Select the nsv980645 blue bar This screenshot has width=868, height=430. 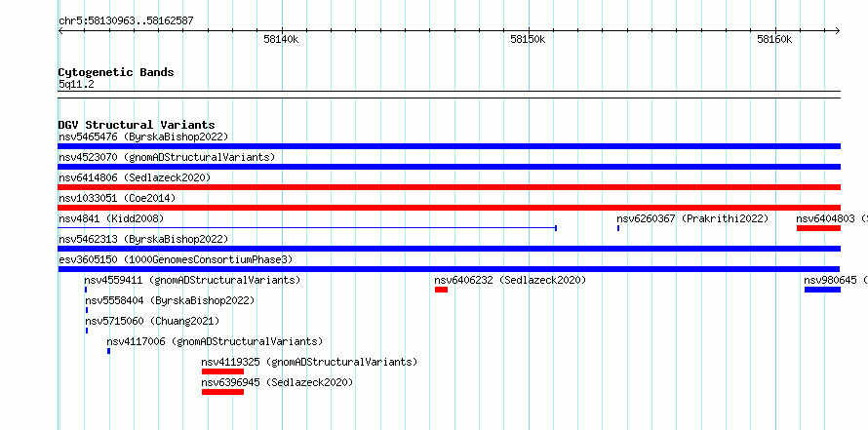tap(822, 290)
